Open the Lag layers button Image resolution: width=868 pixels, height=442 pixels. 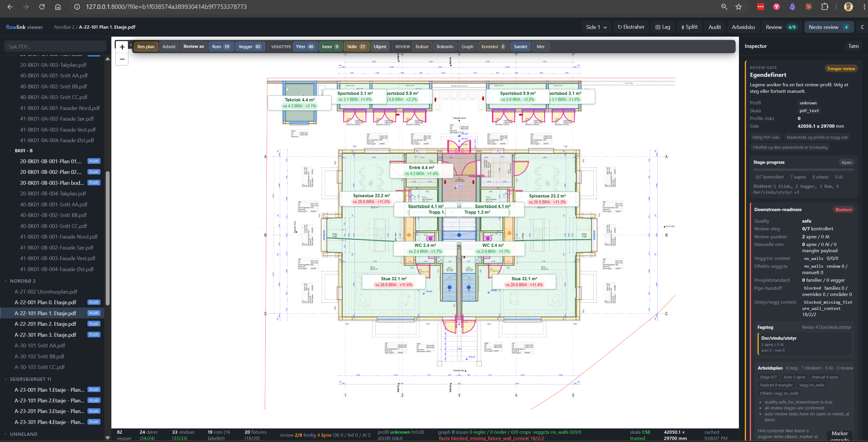(662, 27)
